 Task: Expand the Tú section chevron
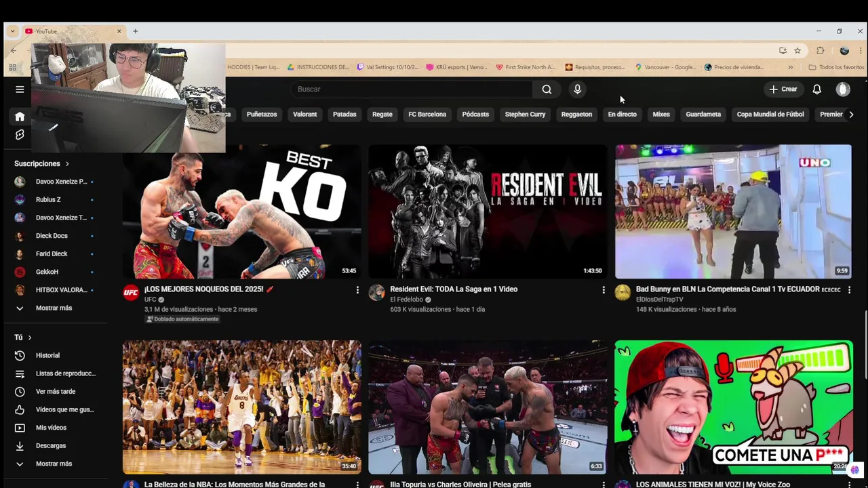(x=30, y=338)
